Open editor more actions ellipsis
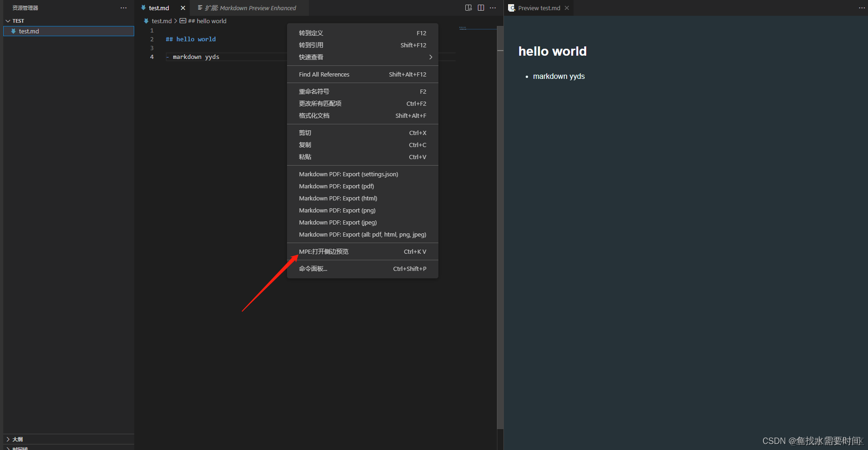868x450 pixels. pos(493,8)
